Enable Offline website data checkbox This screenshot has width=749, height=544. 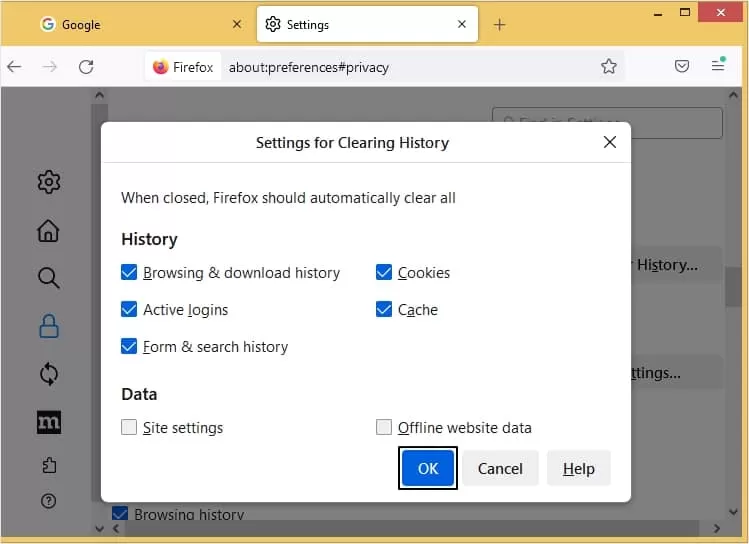tap(384, 427)
